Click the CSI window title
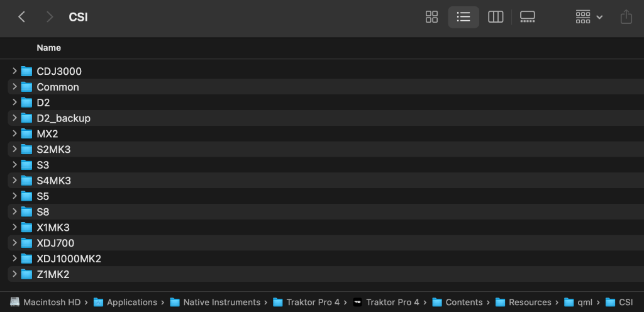The image size is (644, 312). pos(78,17)
